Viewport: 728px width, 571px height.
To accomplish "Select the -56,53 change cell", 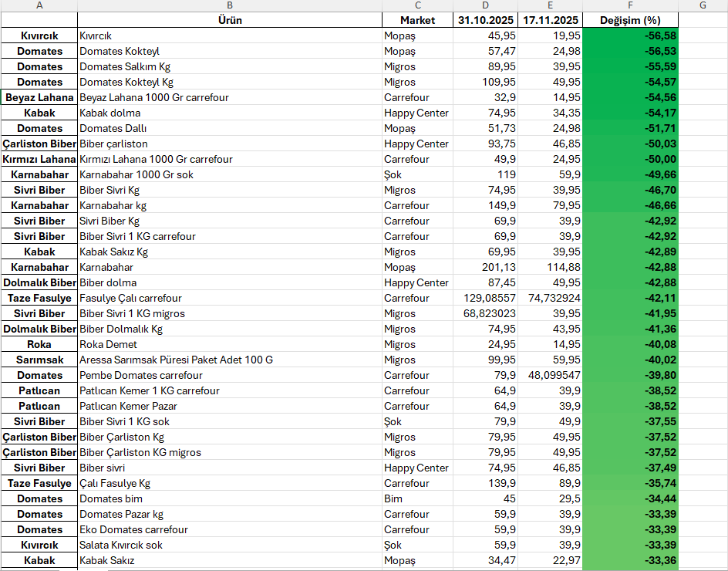I will 631,51.
